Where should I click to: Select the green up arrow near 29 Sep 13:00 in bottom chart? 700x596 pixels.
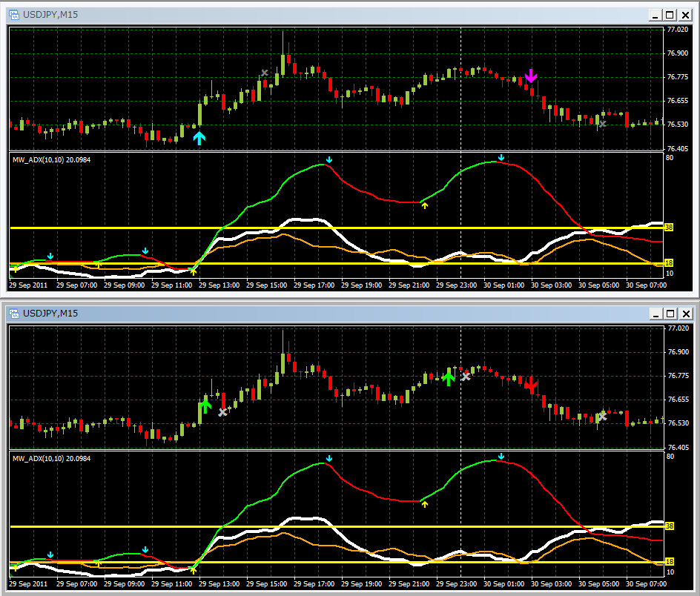(x=205, y=405)
